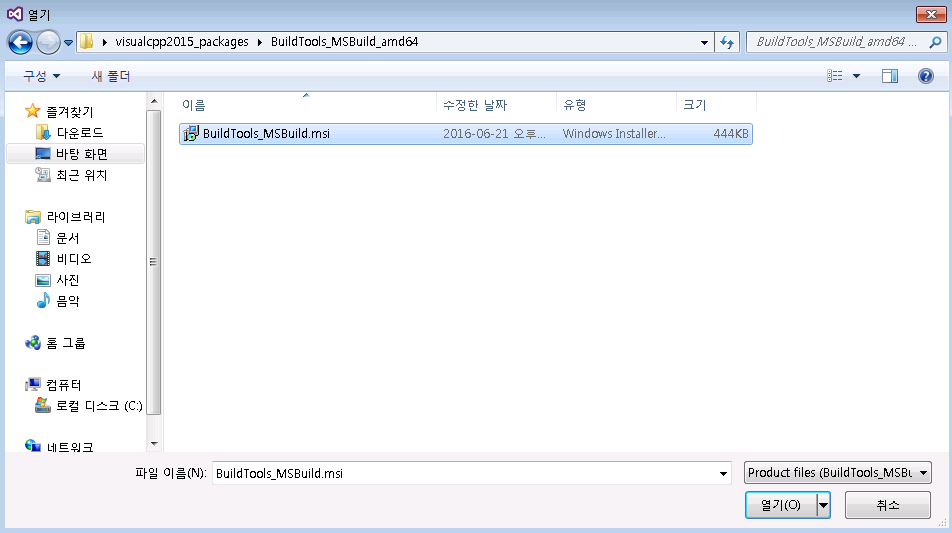This screenshot has height=533, width=952.
Task: Sort by the 크기 column header
Action: (x=695, y=105)
